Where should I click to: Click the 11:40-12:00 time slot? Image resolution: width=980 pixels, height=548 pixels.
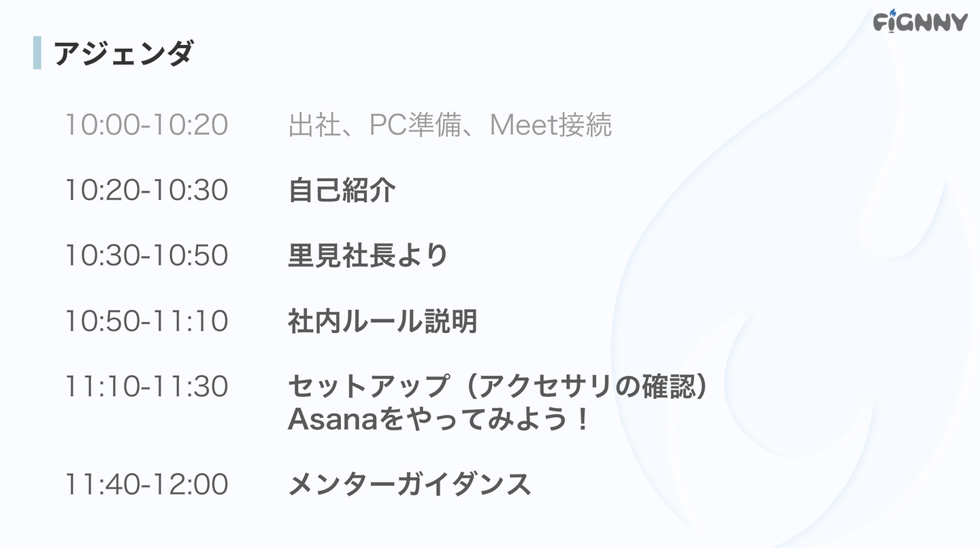point(146,484)
